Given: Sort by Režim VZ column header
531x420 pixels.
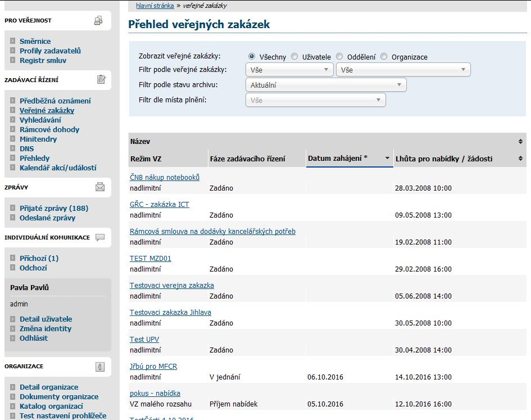Looking at the screenshot, I should tap(146, 159).
